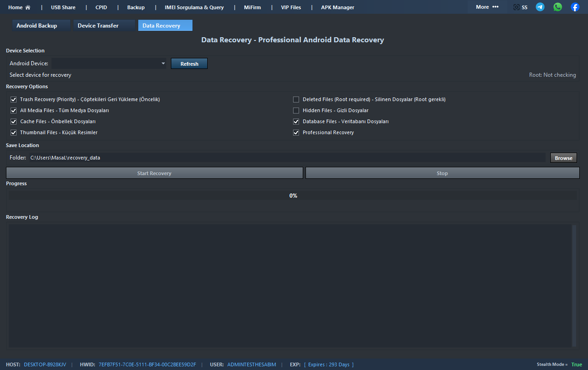Click the save folder path field
The height and width of the screenshot is (370, 588).
pyautogui.click(x=285, y=158)
